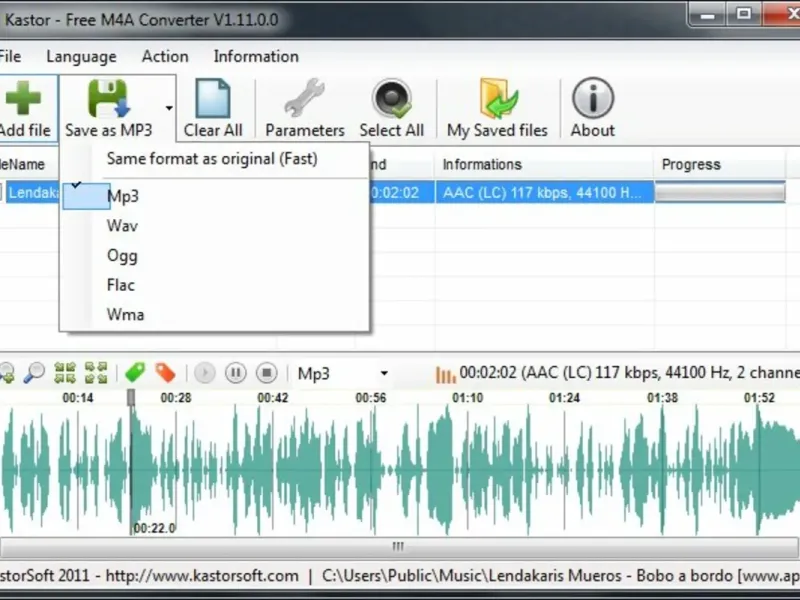This screenshot has width=800, height=600.
Task: Click the zoom-in magnifier with green arrow
Action: point(7,373)
